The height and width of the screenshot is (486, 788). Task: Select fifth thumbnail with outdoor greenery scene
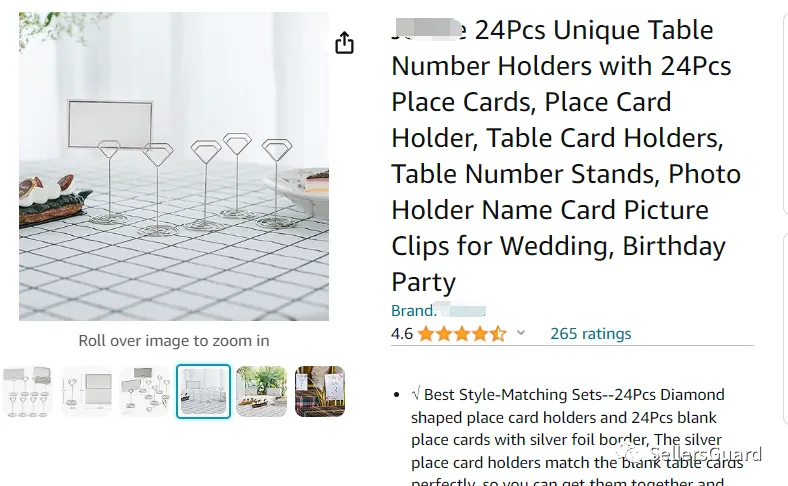(261, 392)
